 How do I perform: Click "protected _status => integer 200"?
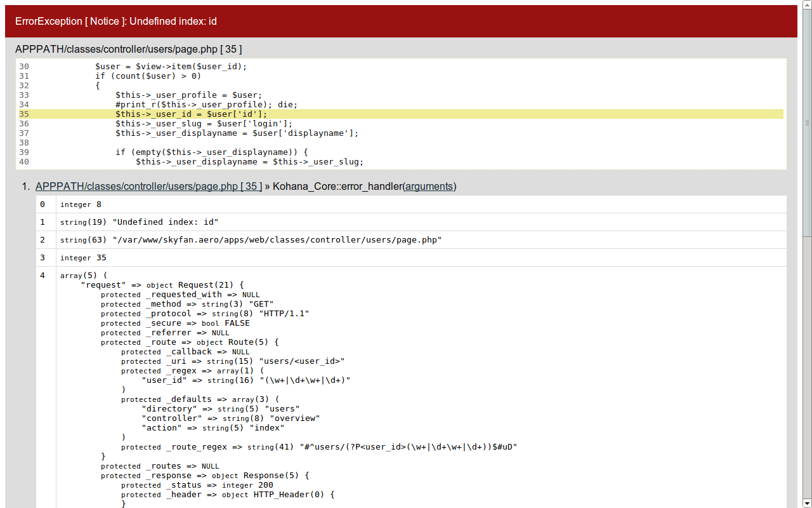197,485
